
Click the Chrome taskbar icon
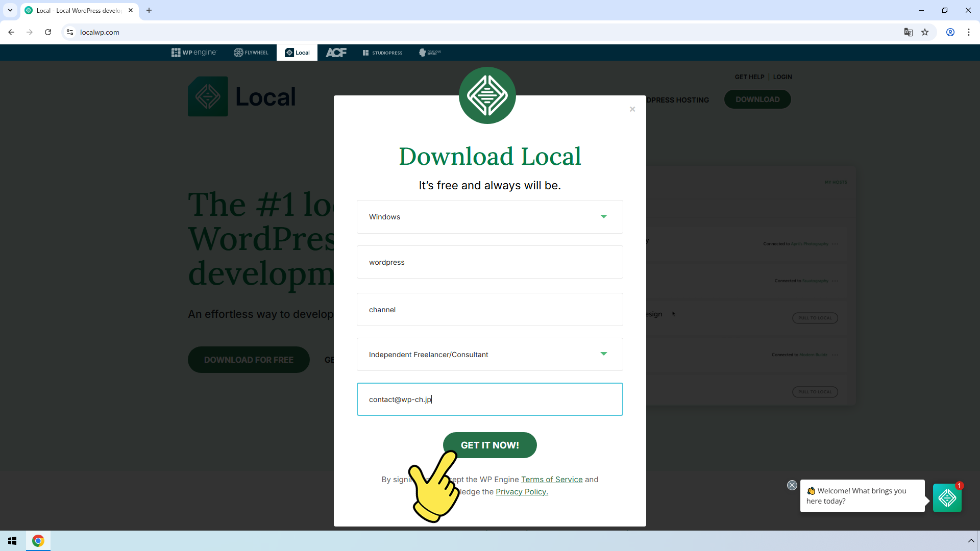tap(38, 541)
